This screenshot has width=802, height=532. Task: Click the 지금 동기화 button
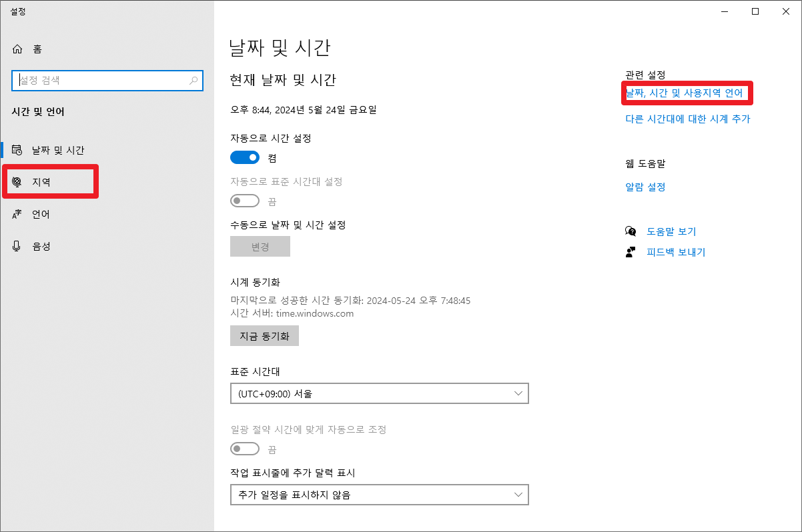tap(264, 336)
